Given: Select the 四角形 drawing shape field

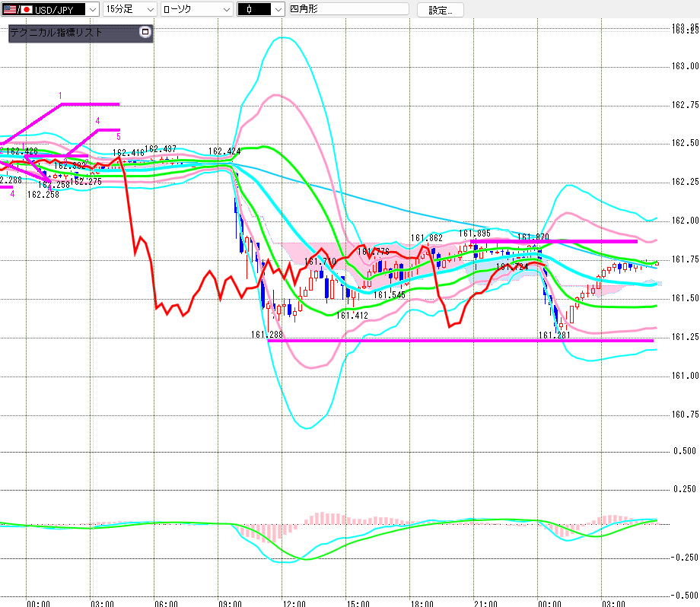Looking at the screenshot, I should point(348,9).
